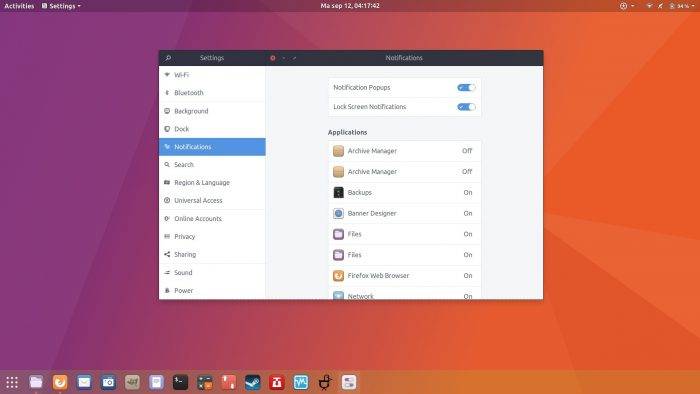Screen dimensions: 700x394
Task: Select Privacy in the sidebar
Action: pyautogui.click(x=212, y=236)
